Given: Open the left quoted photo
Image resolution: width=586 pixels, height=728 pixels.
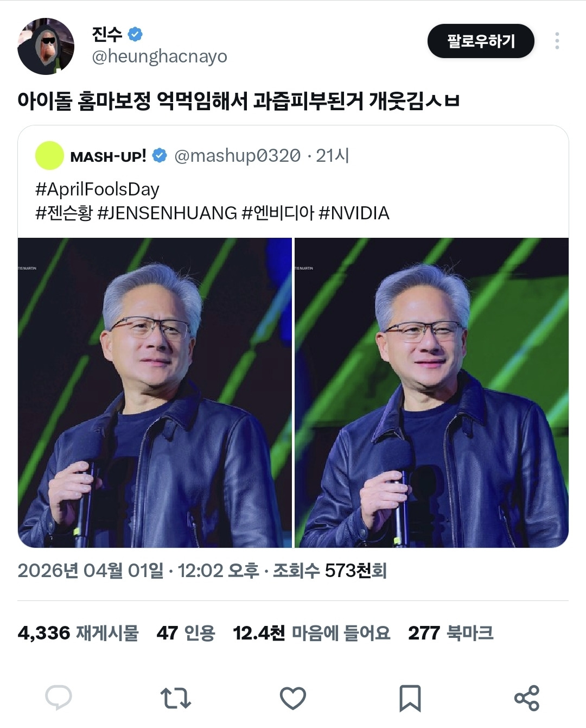Looking at the screenshot, I should pyautogui.click(x=155, y=393).
